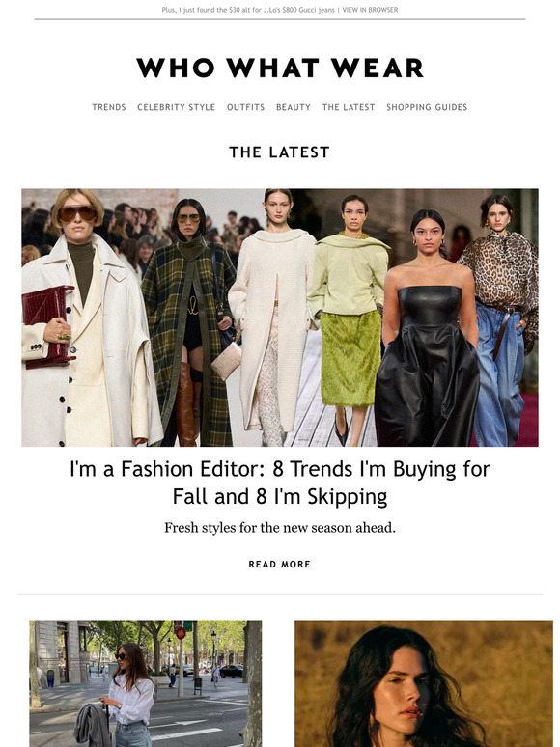
Task: Select The Latest in the navigation bar
Action: click(x=349, y=107)
